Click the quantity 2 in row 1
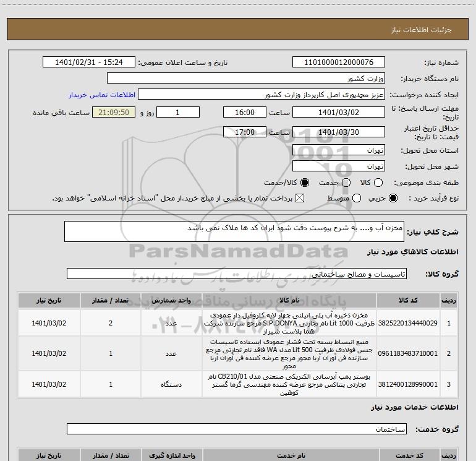The image size is (476, 461). click(x=111, y=323)
